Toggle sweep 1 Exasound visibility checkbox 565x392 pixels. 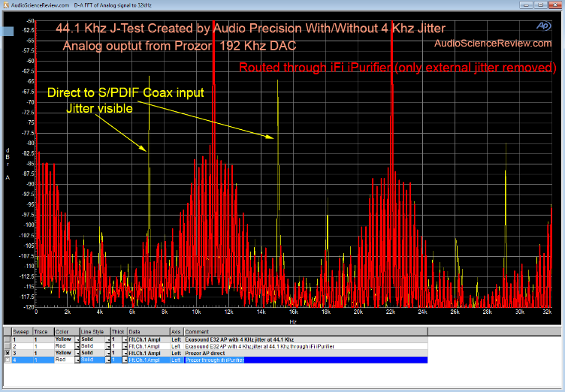[x=7, y=339]
